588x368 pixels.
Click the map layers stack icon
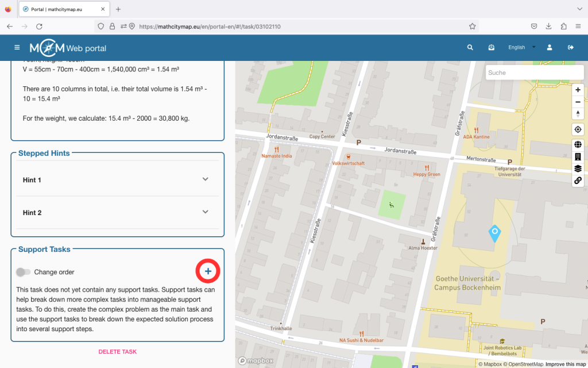click(578, 168)
